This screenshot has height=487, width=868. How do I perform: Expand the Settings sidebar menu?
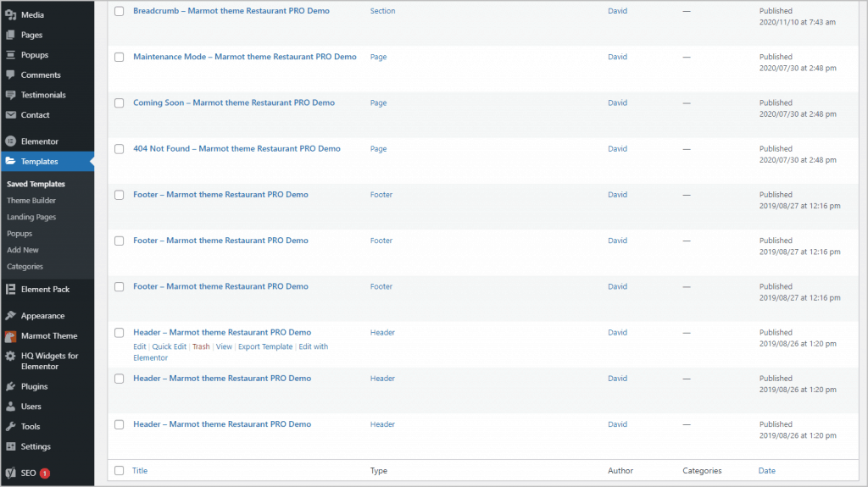(36, 447)
